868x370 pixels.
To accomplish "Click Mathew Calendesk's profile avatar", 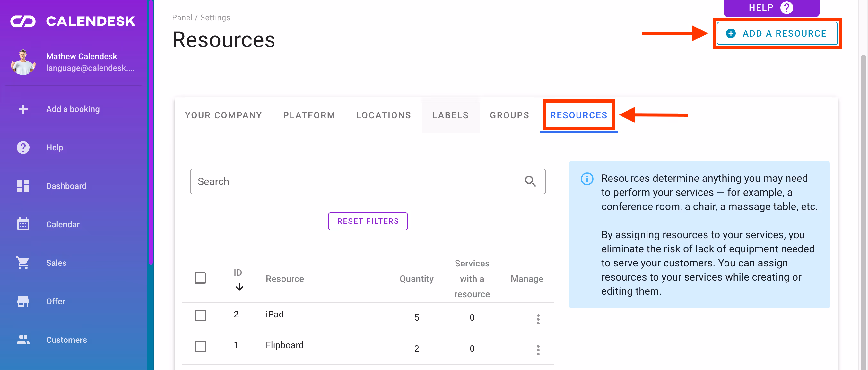I will (x=23, y=62).
